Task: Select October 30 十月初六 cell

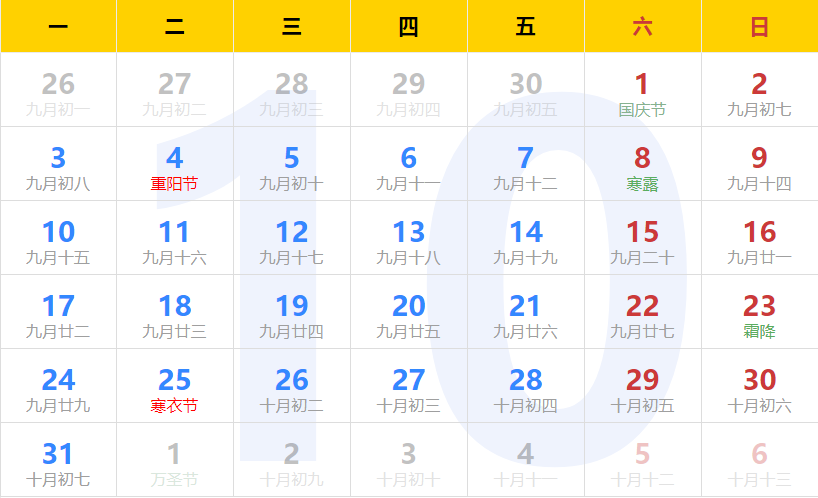Action: pyautogui.click(x=759, y=388)
